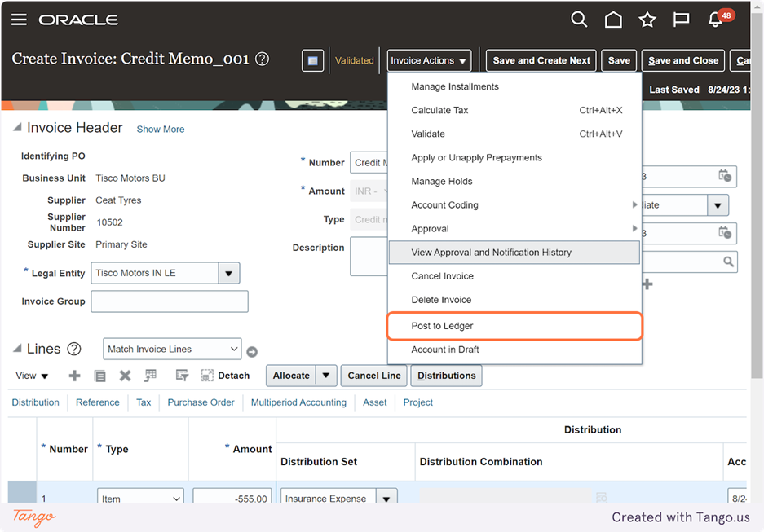The image size is (764, 532).
Task: Open the lower date picker calendar icon
Action: point(725,233)
